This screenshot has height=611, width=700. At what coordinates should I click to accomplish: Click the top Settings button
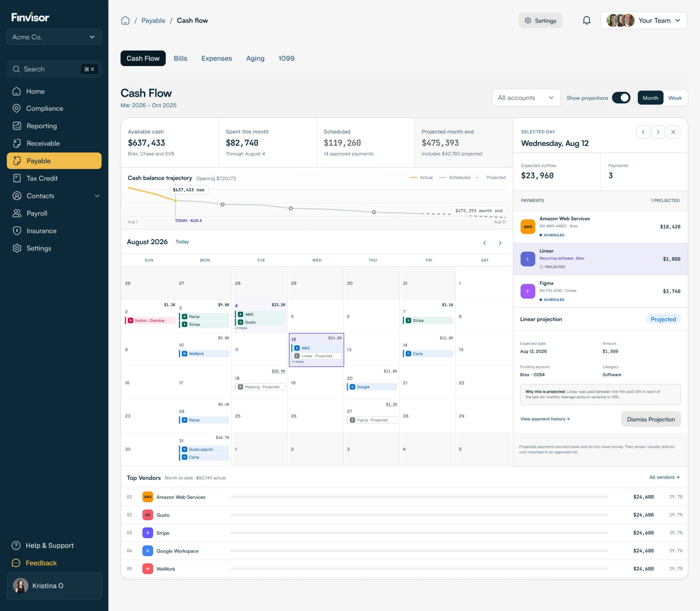click(x=540, y=21)
